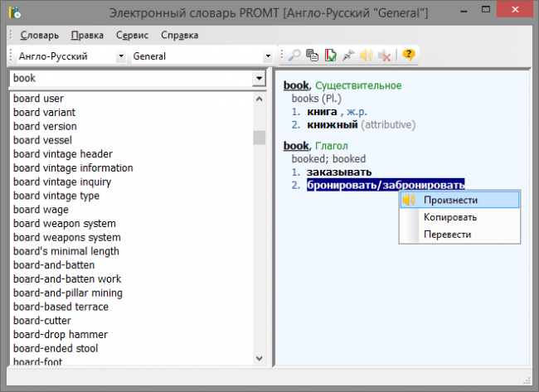The height and width of the screenshot is (392, 539).
Task: Click the 'заказывать' translation link
Action: coord(338,172)
